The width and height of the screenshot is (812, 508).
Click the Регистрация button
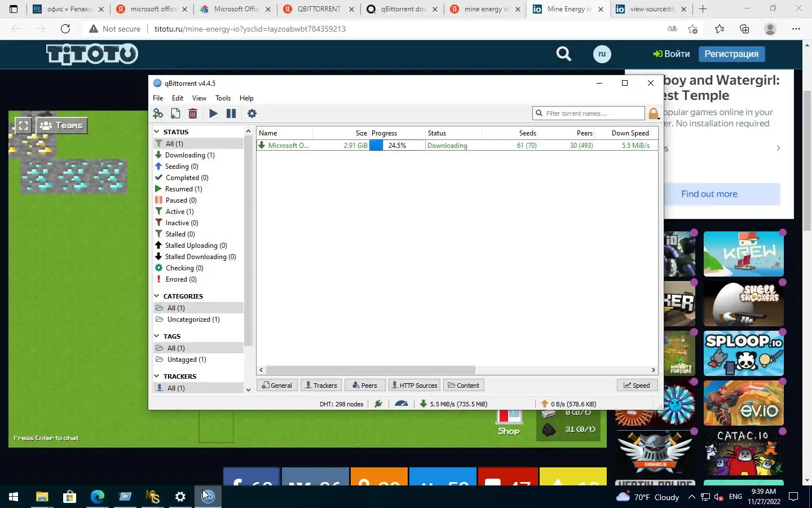coord(731,54)
